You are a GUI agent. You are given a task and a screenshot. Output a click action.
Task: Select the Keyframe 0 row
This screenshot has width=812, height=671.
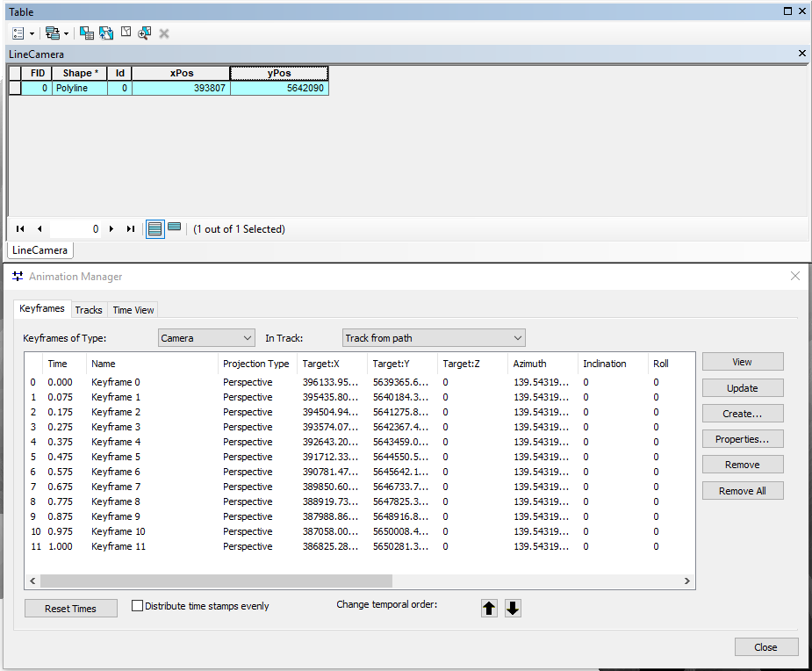359,382
